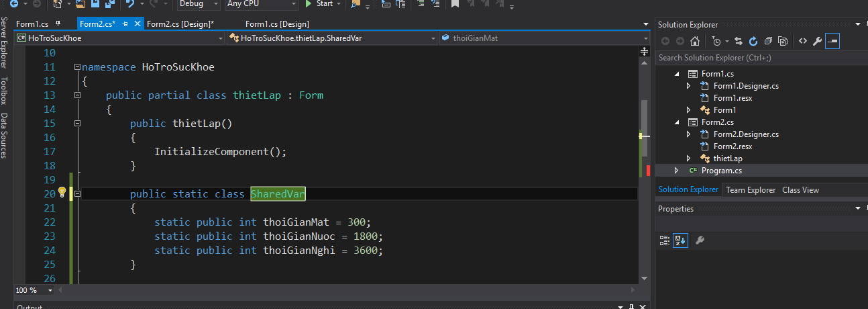
Task: Open the Toolbox side tab
Action: point(4,91)
